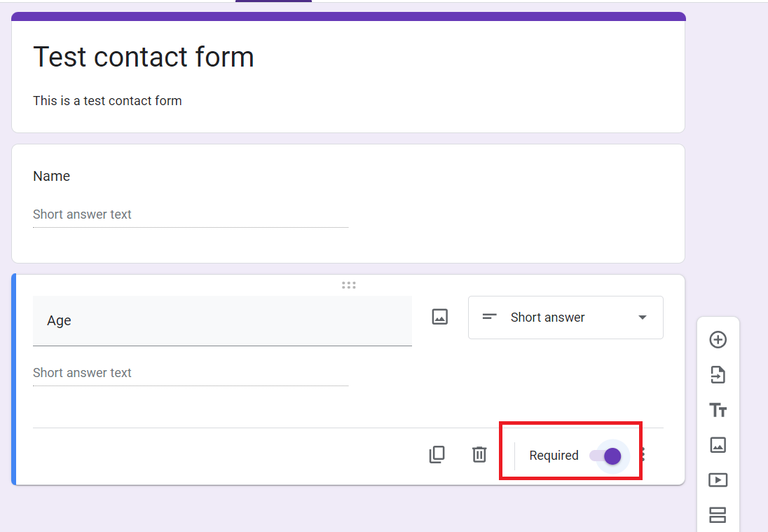Click the dropdown arrow beside Short answer
The height and width of the screenshot is (532, 768).
(642, 318)
